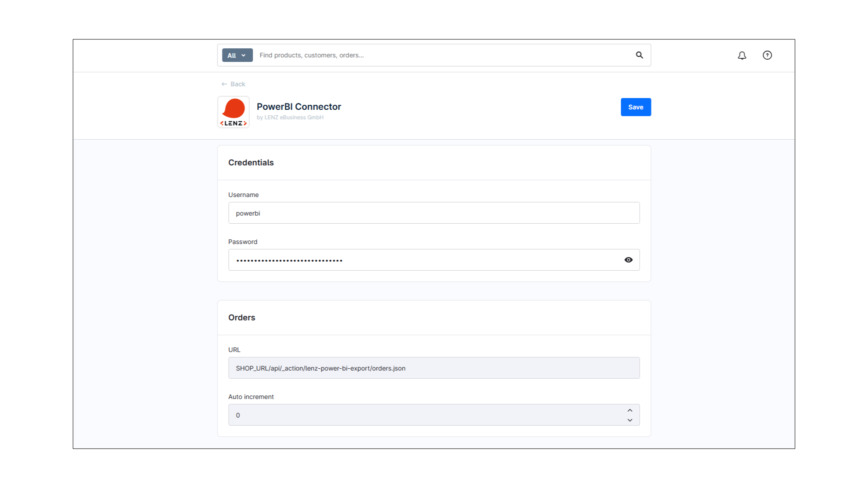This screenshot has height=488, width=868.
Task: Increase the Auto increment value
Action: tap(630, 410)
